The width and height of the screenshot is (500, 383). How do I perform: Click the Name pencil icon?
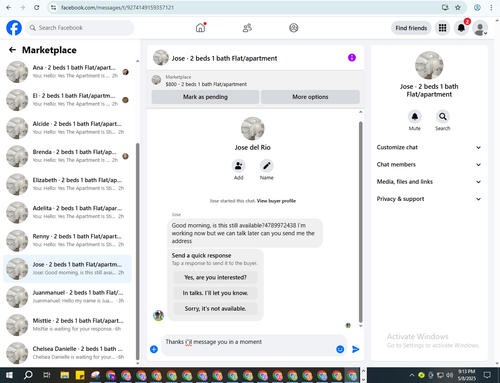click(x=267, y=166)
